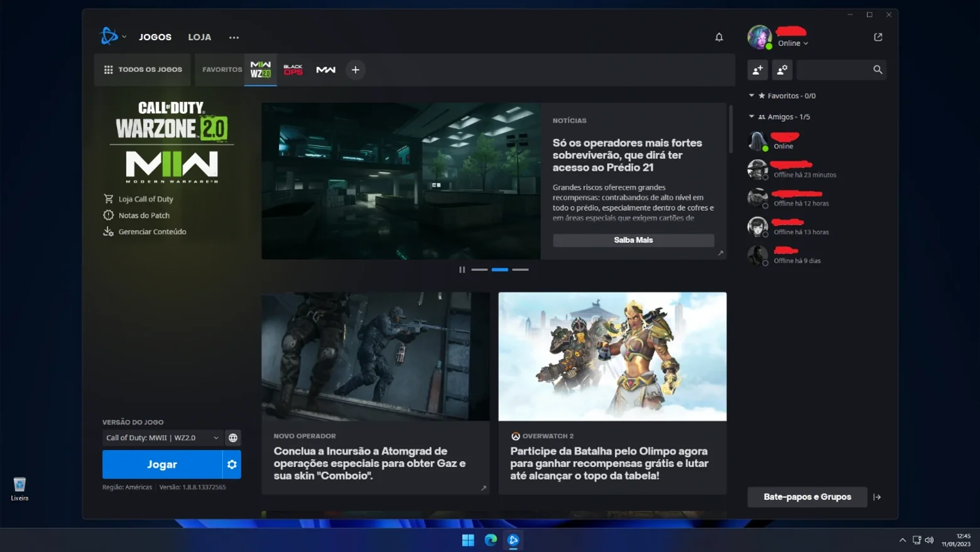Click avatar of friend offline 9 dias
Screen dimensions: 980x552
[758, 255]
